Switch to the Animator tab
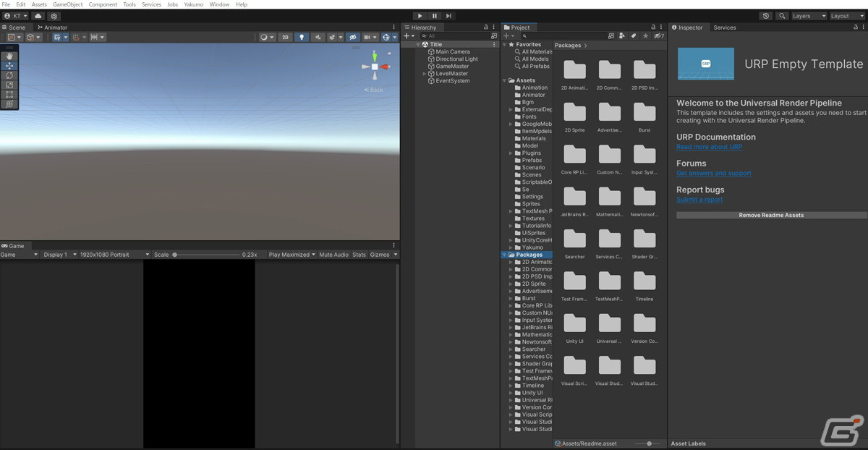The image size is (868, 450). (x=52, y=27)
